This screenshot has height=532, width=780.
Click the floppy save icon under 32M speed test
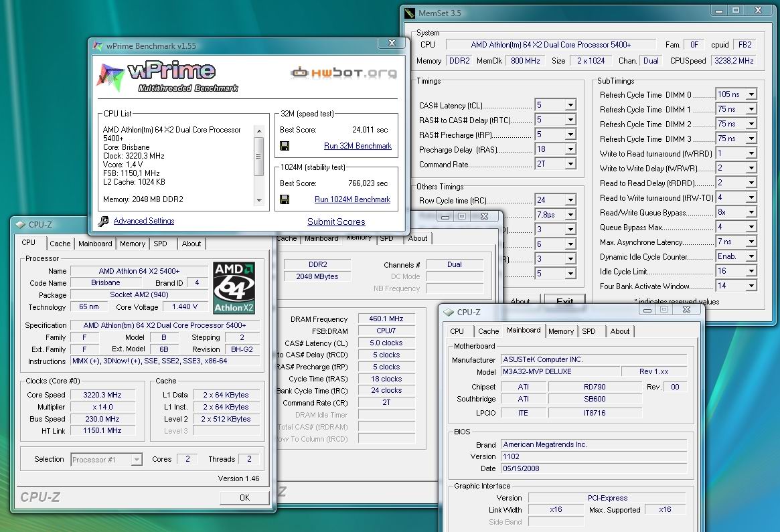(285, 146)
